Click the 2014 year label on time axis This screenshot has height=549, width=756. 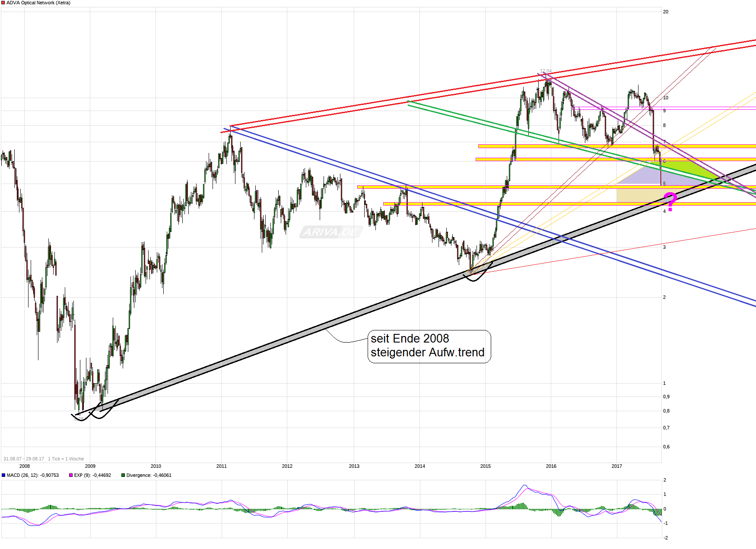[x=420, y=466]
